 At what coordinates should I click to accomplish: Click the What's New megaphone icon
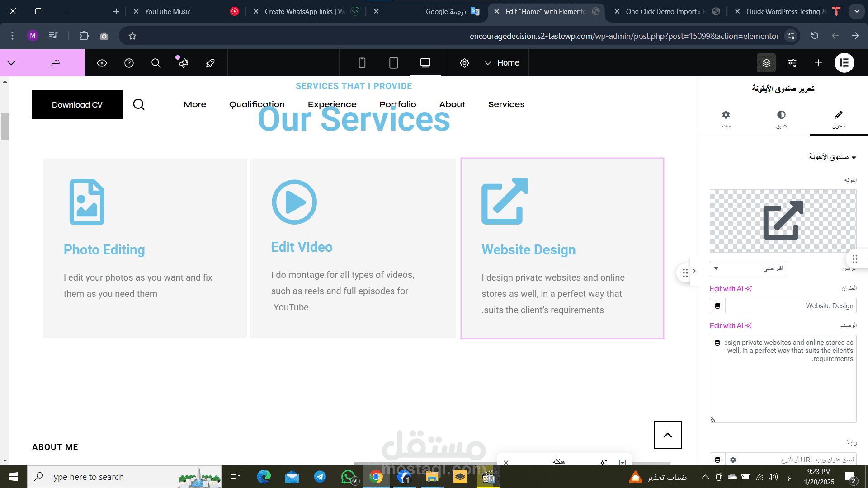(183, 63)
